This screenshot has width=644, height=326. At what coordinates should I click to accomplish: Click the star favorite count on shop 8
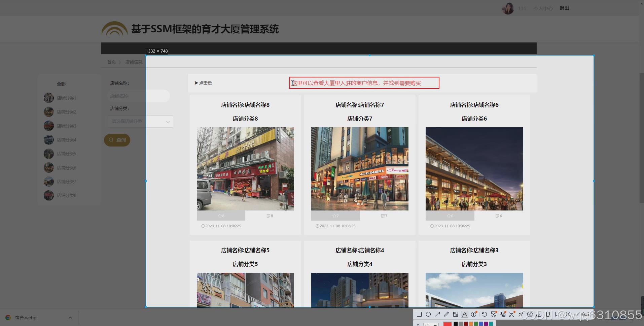[221, 216]
